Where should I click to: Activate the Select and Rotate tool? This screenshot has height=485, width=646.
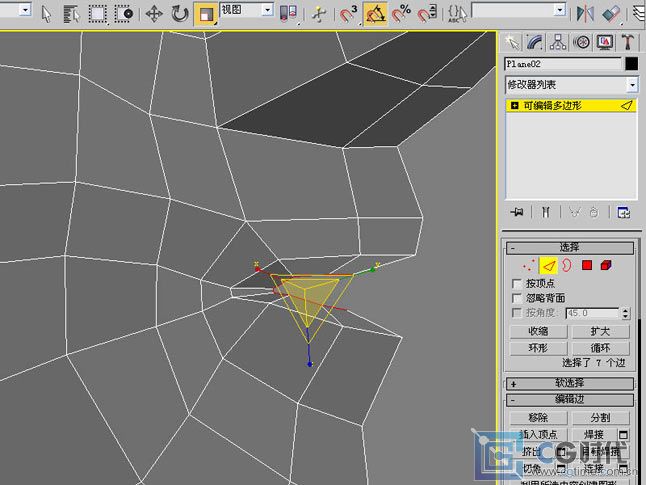point(180,14)
